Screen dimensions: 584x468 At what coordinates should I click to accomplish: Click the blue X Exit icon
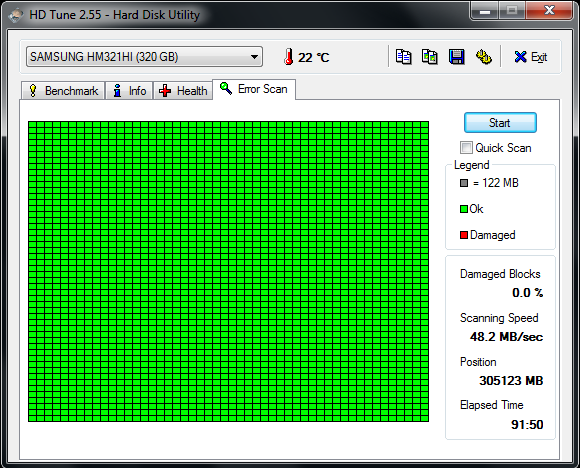tap(520, 57)
